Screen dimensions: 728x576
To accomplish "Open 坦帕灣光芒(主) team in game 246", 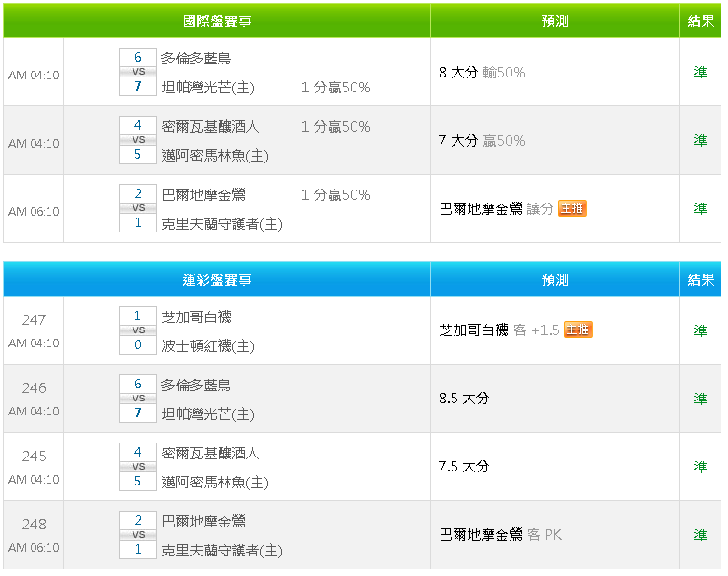I will click(x=208, y=414).
